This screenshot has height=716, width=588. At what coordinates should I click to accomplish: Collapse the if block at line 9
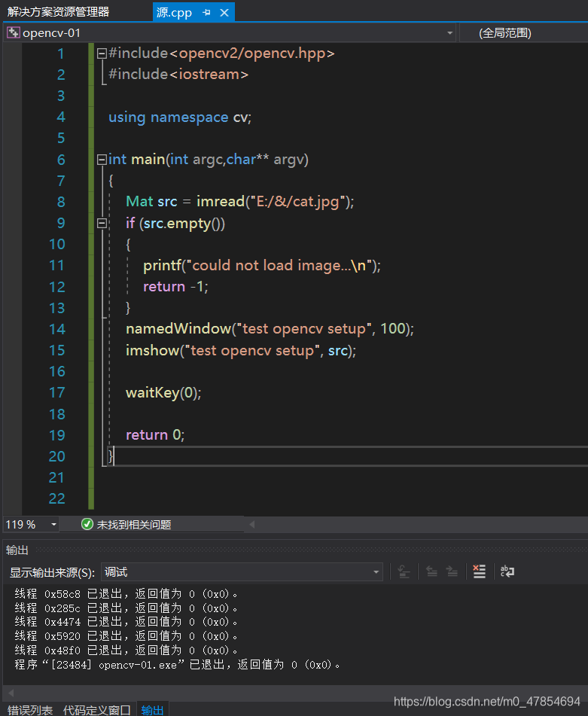[x=102, y=224]
